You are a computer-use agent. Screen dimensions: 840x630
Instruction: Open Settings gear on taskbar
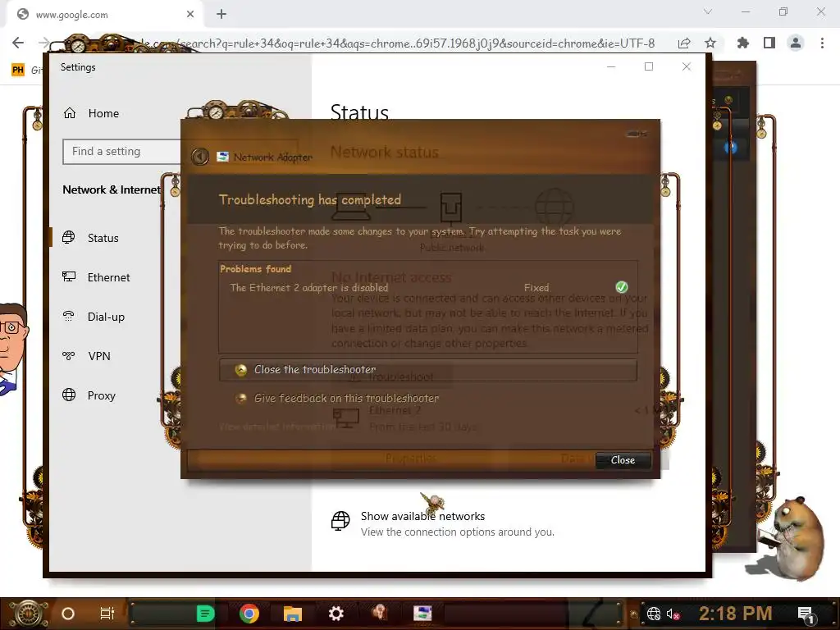pos(336,614)
